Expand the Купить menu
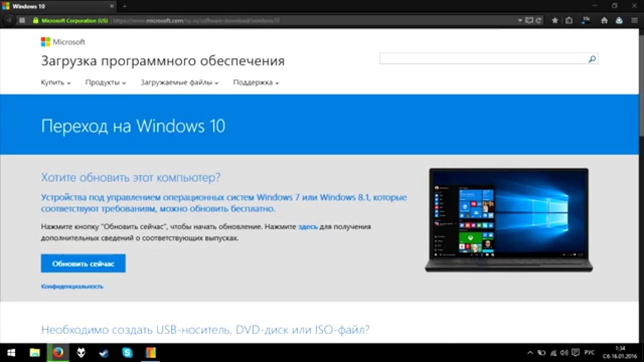The height and width of the screenshot is (362, 644). pos(55,82)
